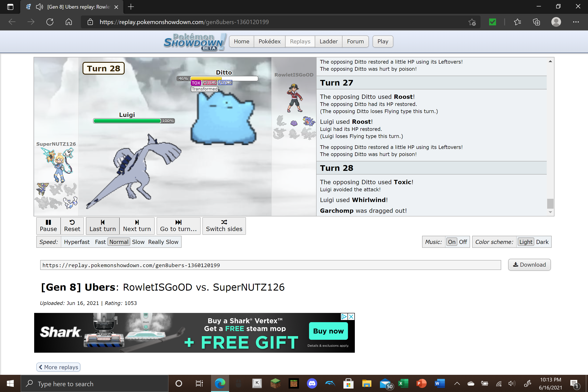Click the browser refresh icon
This screenshot has height=392, width=588.
click(50, 22)
